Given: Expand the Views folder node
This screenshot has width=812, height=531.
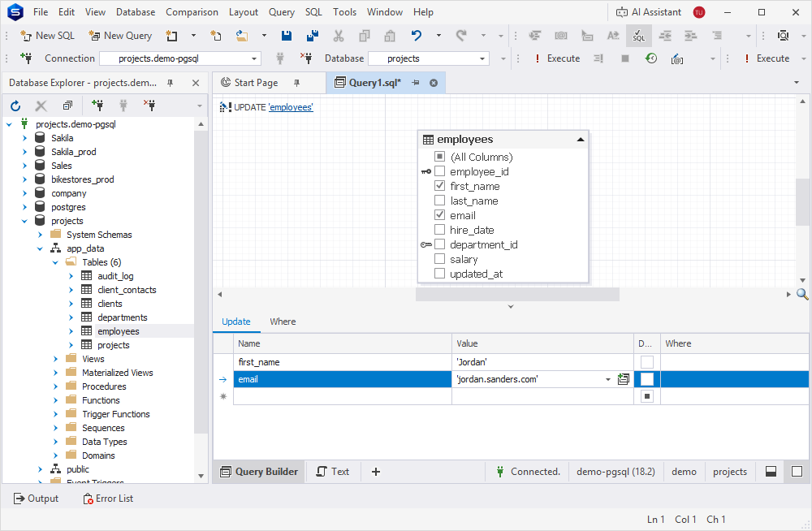Looking at the screenshot, I should tap(55, 359).
